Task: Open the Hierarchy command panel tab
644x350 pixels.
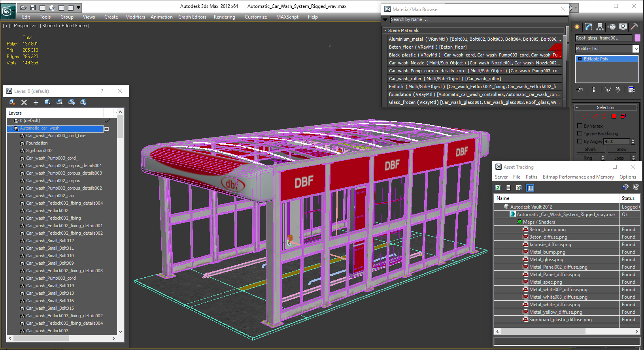Action: click(600, 27)
